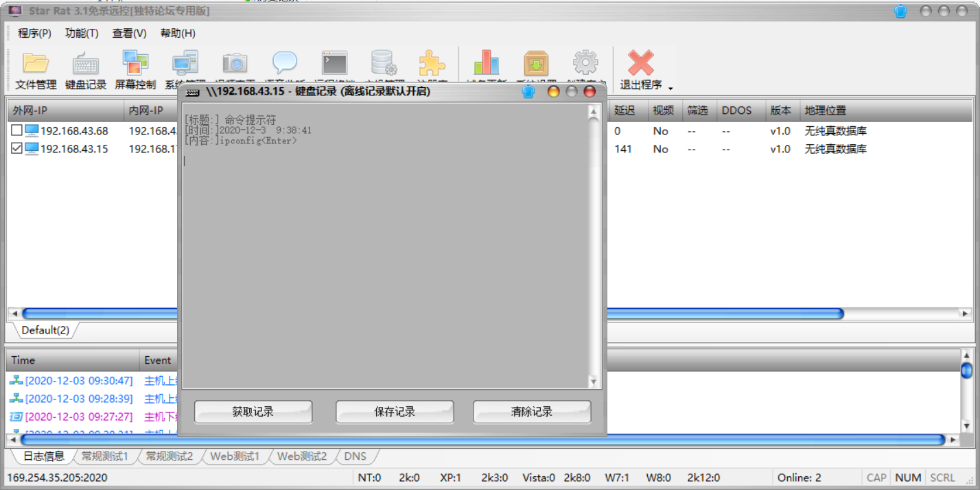Screen dimensions: 980x490
Task: Click the XP:1 status bar entry
Action: click(451, 478)
